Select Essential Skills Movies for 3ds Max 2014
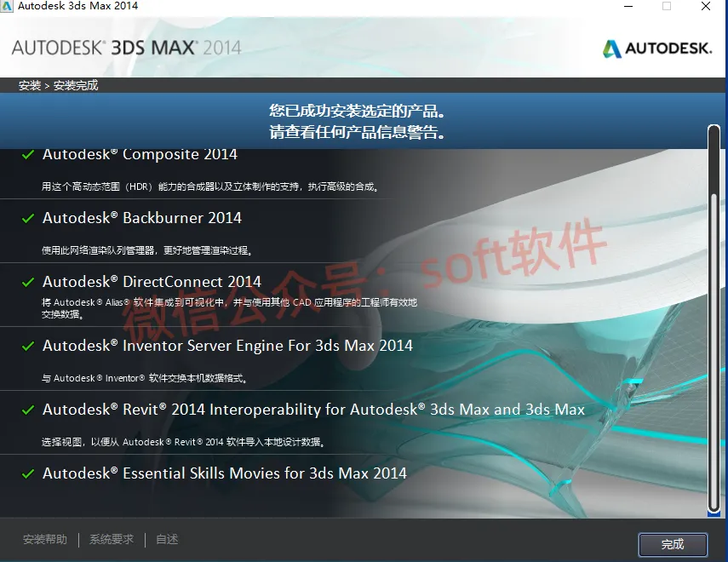Viewport: 728px width, 562px height. [x=225, y=473]
